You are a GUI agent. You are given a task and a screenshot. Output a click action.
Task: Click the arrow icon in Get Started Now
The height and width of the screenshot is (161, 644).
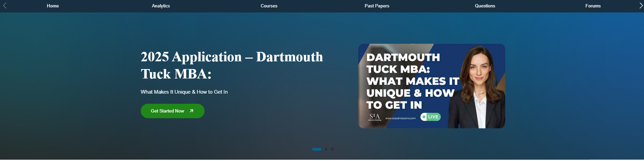click(x=191, y=111)
